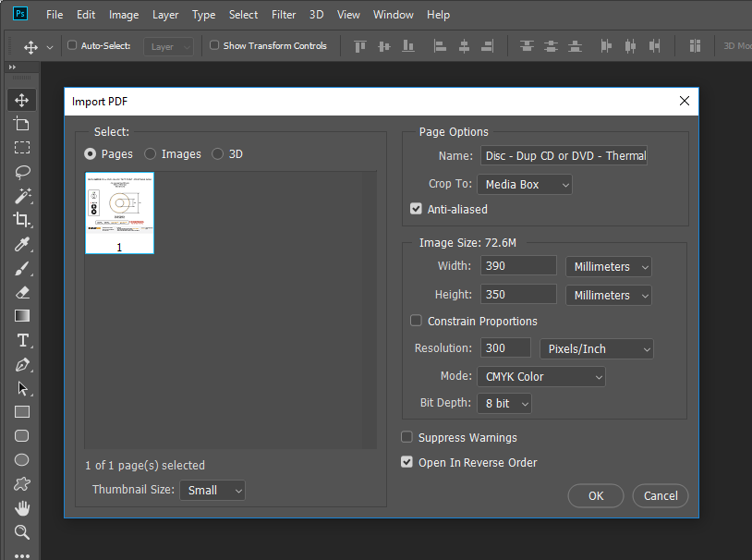This screenshot has width=752, height=560.
Task: Confirm the import with OK
Action: tap(595, 495)
